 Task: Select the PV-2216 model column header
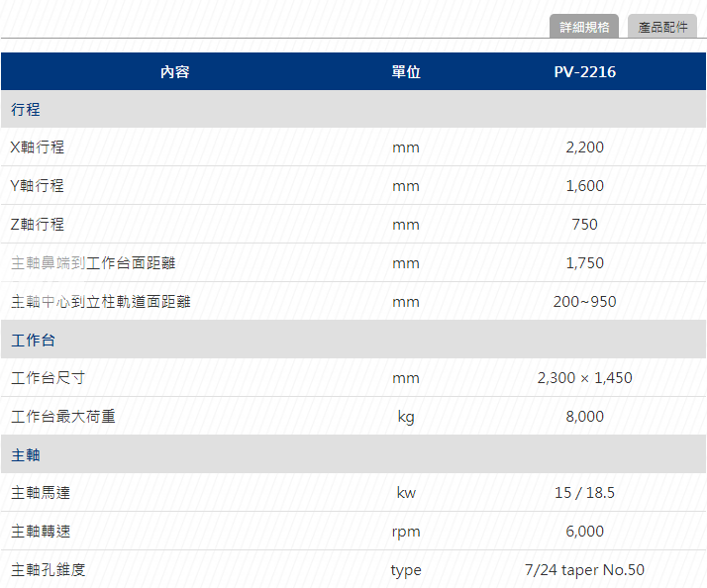tap(584, 72)
